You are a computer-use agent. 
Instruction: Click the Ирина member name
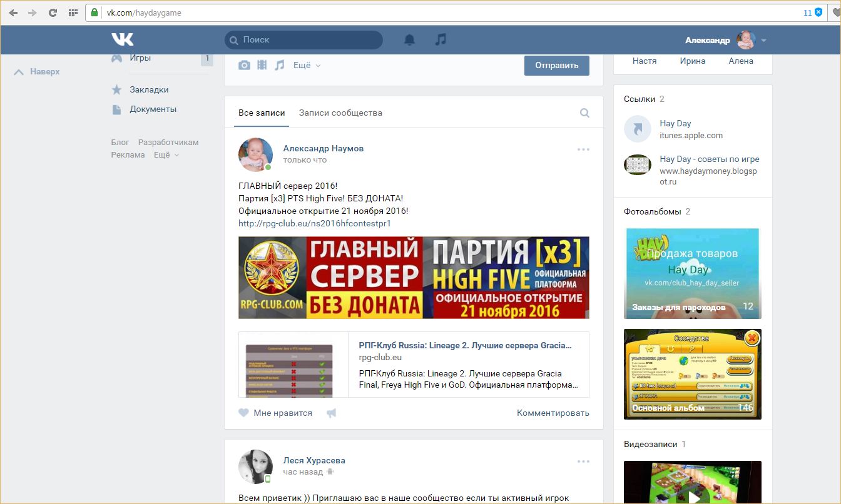693,61
